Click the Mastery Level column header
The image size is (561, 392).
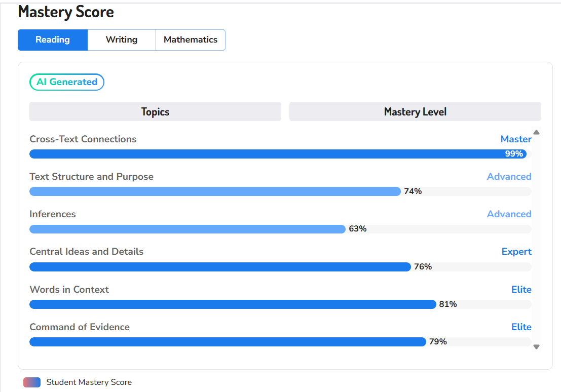[x=415, y=111]
